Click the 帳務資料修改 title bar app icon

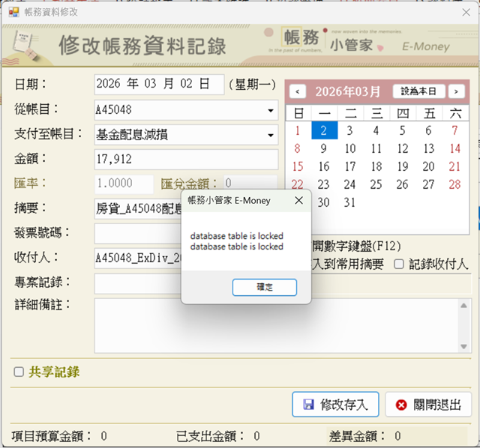coord(13,12)
